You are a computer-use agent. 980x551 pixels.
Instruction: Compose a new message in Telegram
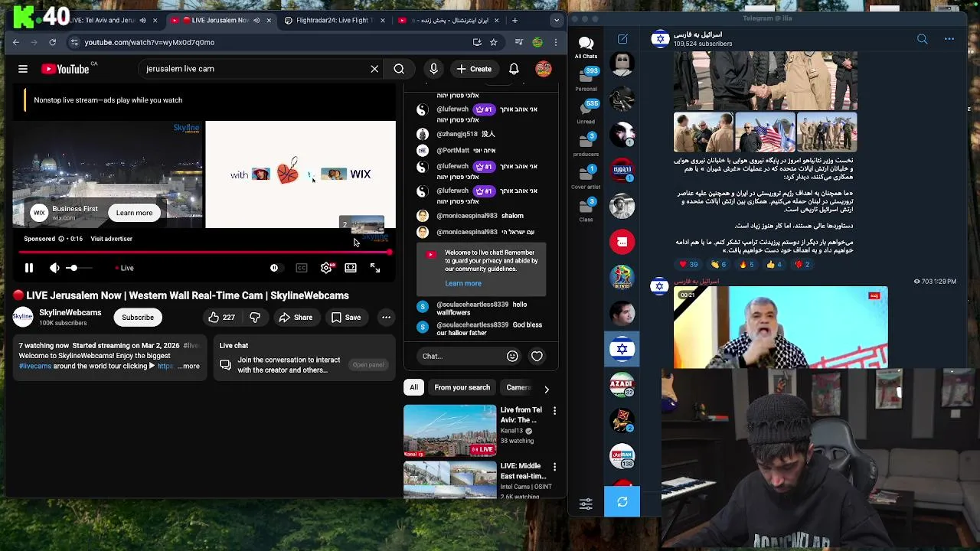622,39
